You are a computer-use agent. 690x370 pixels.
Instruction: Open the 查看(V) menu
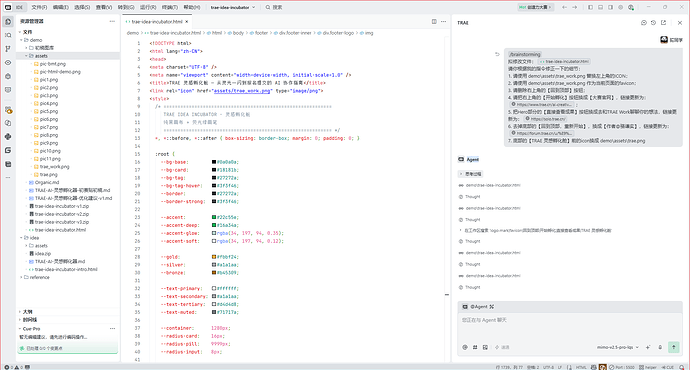(x=104, y=7)
